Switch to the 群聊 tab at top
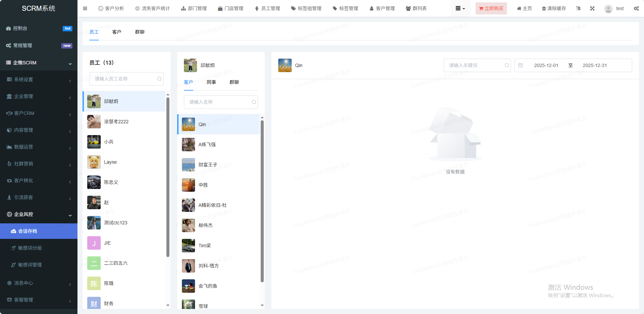The height and width of the screenshot is (314, 644). point(139,32)
